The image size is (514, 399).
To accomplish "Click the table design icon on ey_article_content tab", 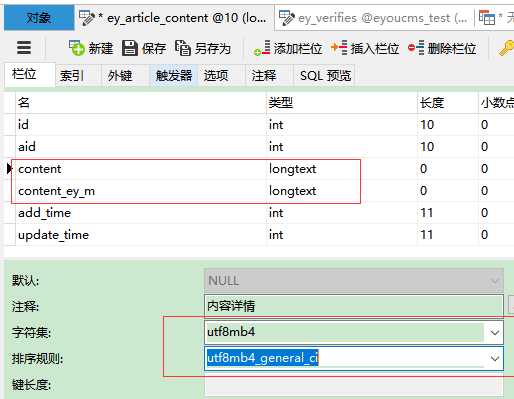I will tap(87, 18).
